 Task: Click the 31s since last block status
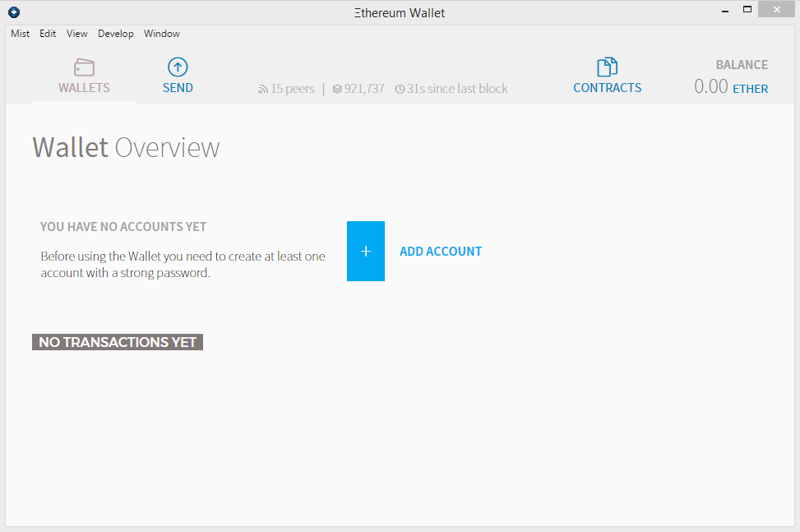pos(451,89)
